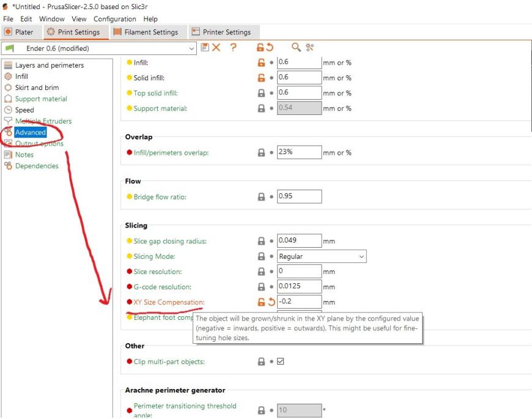Click the G-code resolution 0.0125 field
The image size is (532, 419).
click(299, 286)
